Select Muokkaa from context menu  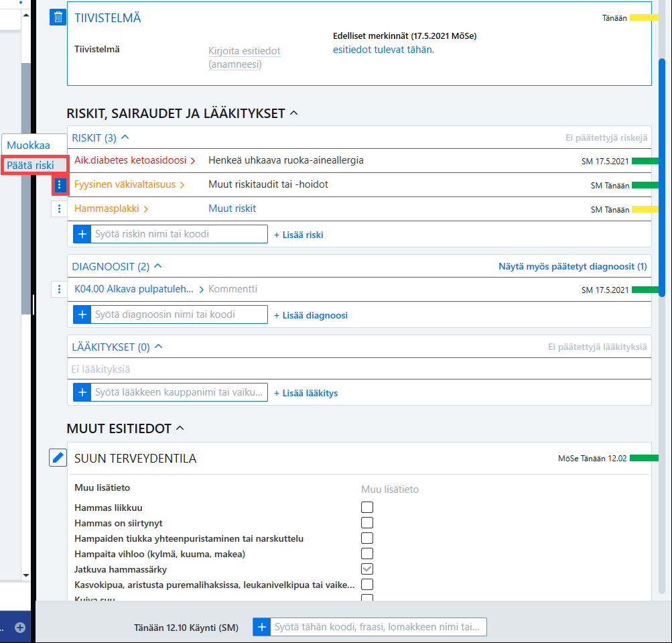[x=28, y=145]
